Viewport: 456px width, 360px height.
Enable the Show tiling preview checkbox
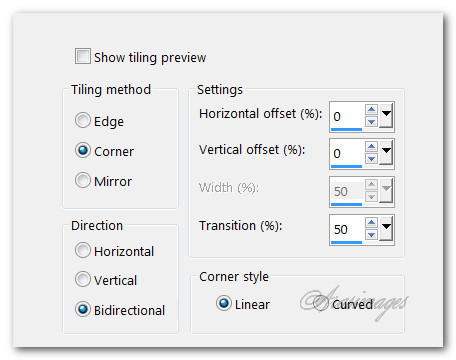click(83, 56)
